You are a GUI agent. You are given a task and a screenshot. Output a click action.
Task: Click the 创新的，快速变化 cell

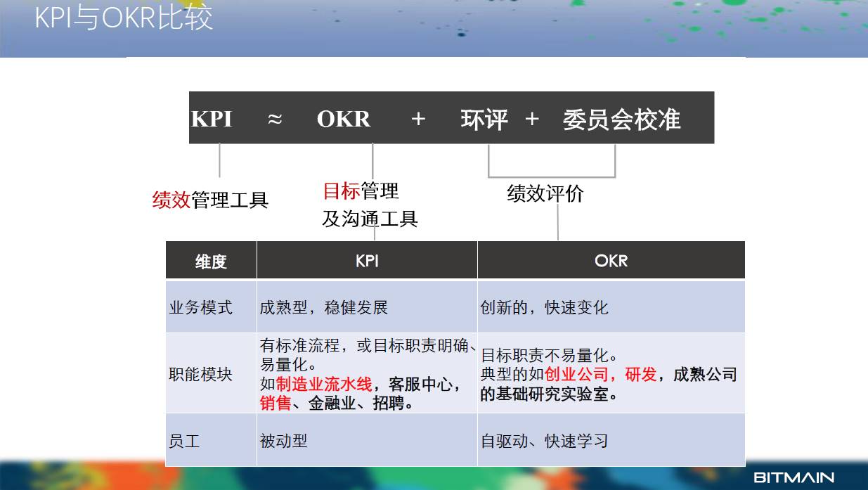545,308
